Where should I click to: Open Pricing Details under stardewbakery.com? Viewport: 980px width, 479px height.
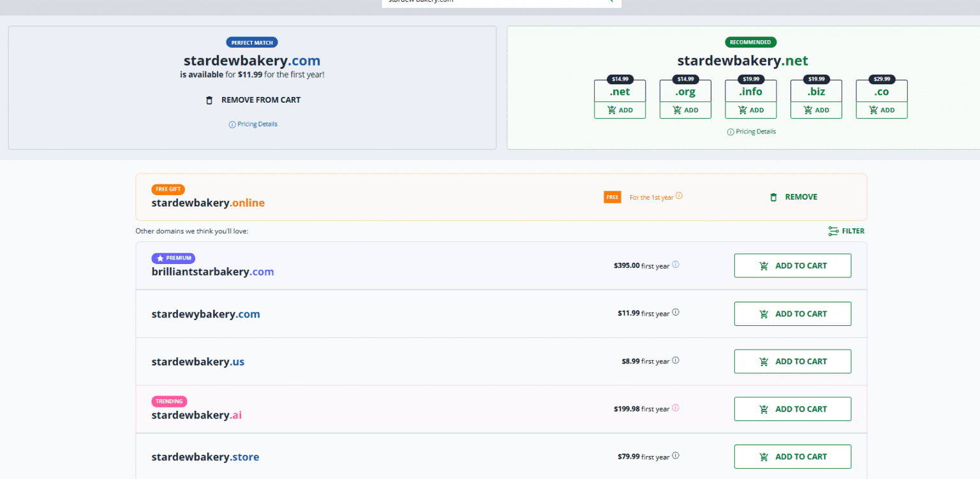point(253,124)
